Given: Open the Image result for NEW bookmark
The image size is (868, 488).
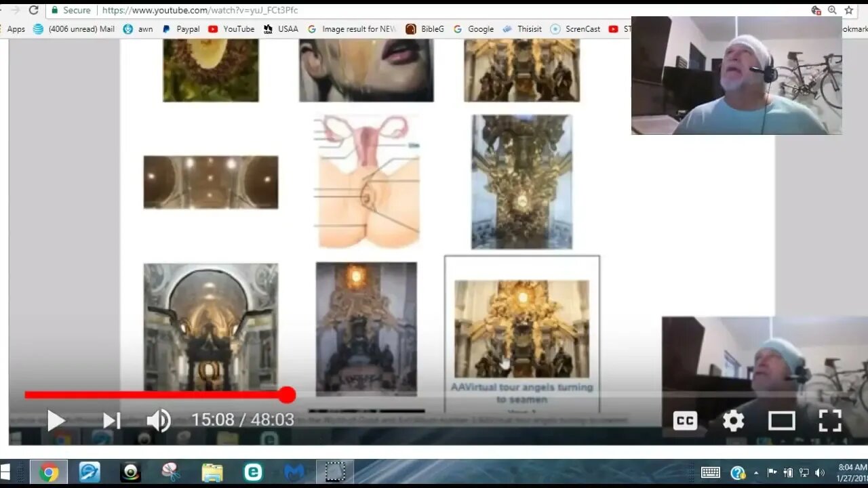Looking at the screenshot, I should pyautogui.click(x=352, y=29).
